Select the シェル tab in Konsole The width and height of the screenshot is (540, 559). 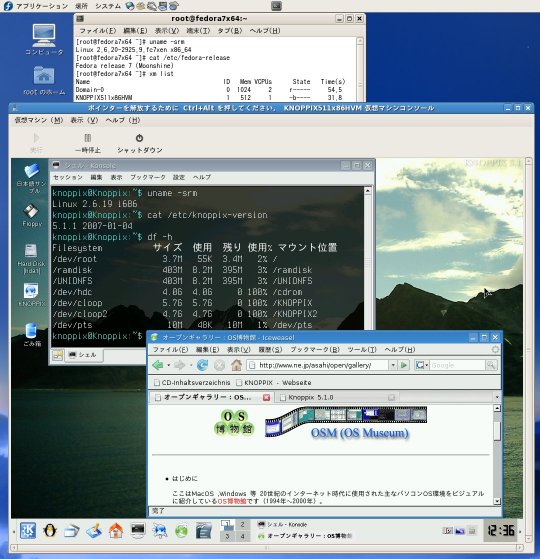tap(84, 355)
